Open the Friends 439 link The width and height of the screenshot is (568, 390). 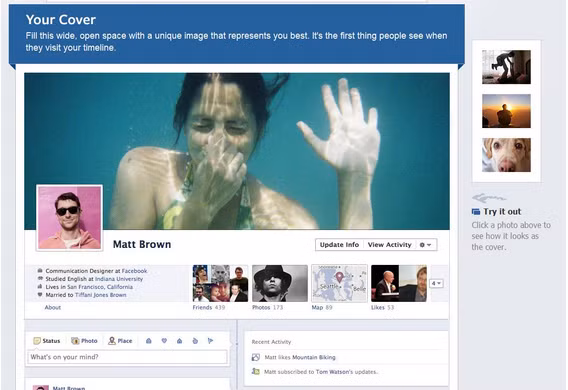(209, 307)
